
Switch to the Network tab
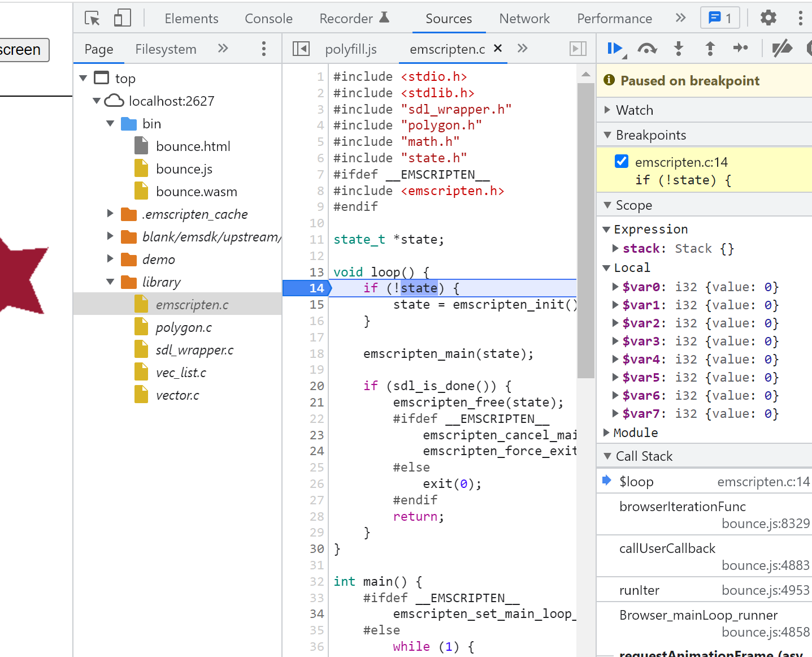524,19
